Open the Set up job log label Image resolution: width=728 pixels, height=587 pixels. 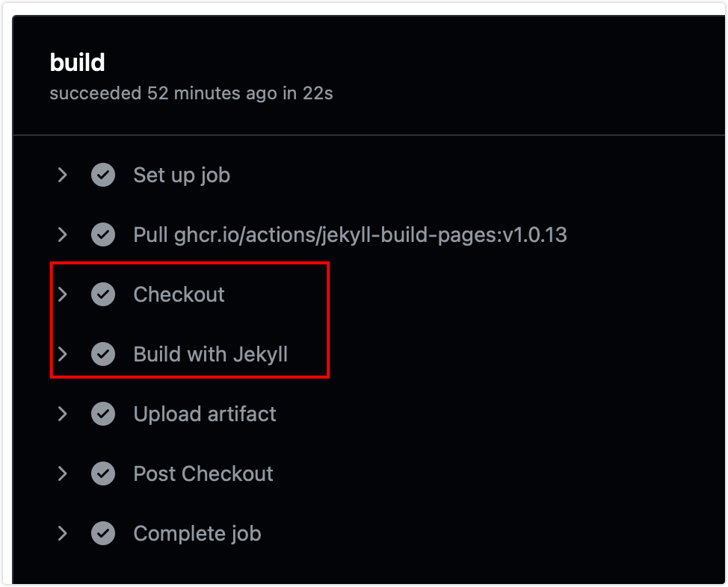pos(182,176)
